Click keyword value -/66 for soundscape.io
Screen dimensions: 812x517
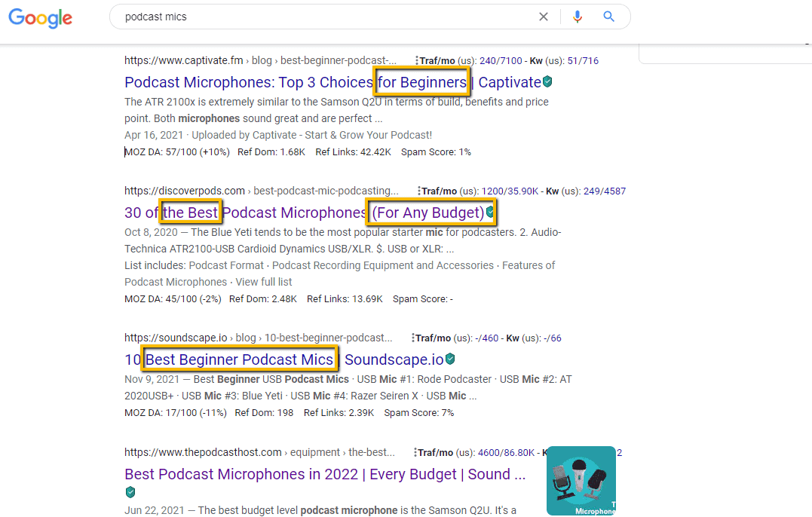pyautogui.click(x=553, y=338)
